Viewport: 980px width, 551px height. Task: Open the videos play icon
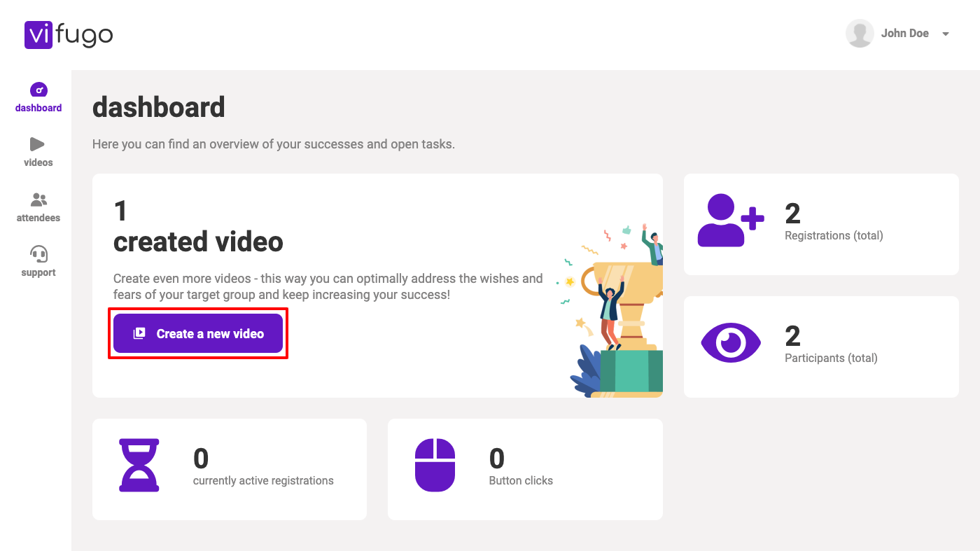(37, 144)
